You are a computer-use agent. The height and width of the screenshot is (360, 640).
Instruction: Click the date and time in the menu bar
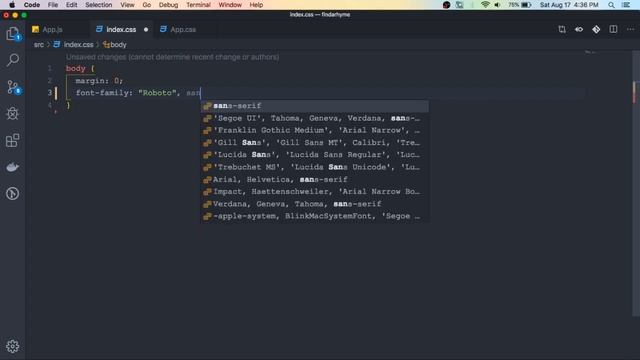coord(569,5)
